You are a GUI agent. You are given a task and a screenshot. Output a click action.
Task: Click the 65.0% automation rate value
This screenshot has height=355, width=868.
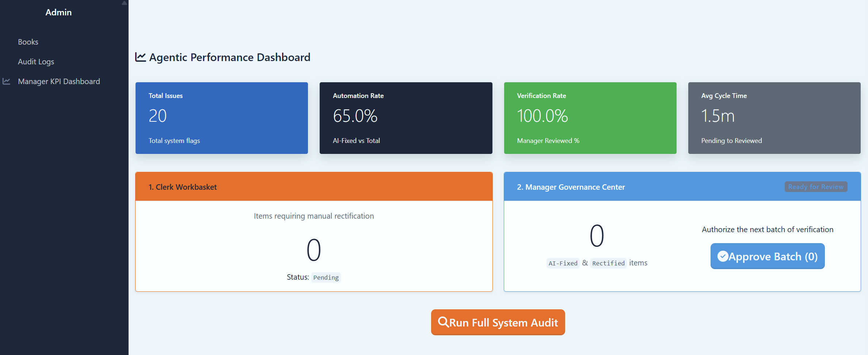(x=355, y=116)
